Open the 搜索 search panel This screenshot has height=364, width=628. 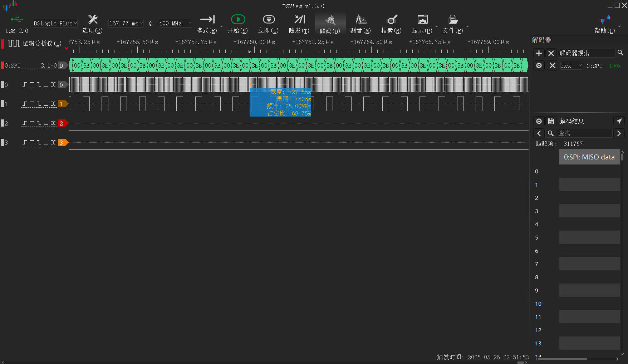[x=391, y=24]
